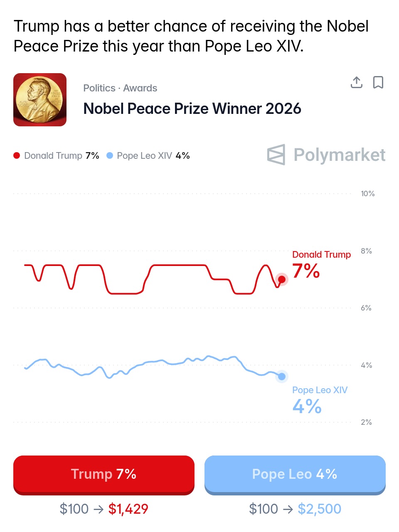Click the $2,500 Pope Leo payout amount
Image resolution: width=399 pixels, height=532 pixels.
(x=319, y=509)
